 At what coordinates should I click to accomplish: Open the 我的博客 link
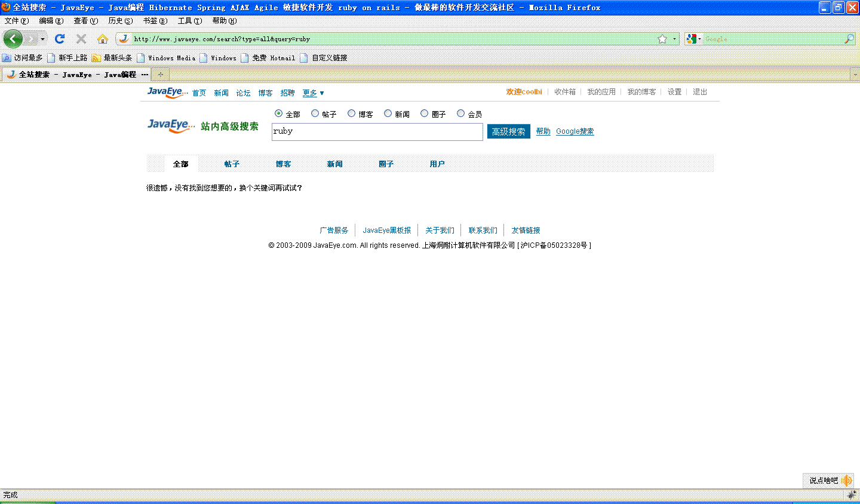click(641, 92)
